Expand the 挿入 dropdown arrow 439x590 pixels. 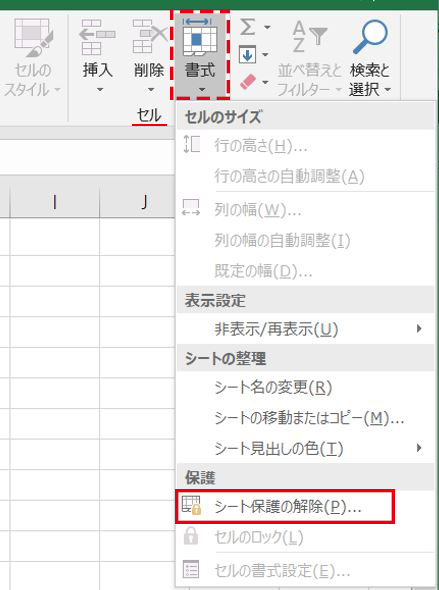click(100, 90)
